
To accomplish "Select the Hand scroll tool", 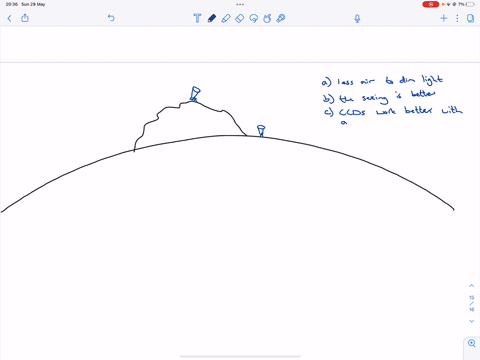I will (267, 18).
